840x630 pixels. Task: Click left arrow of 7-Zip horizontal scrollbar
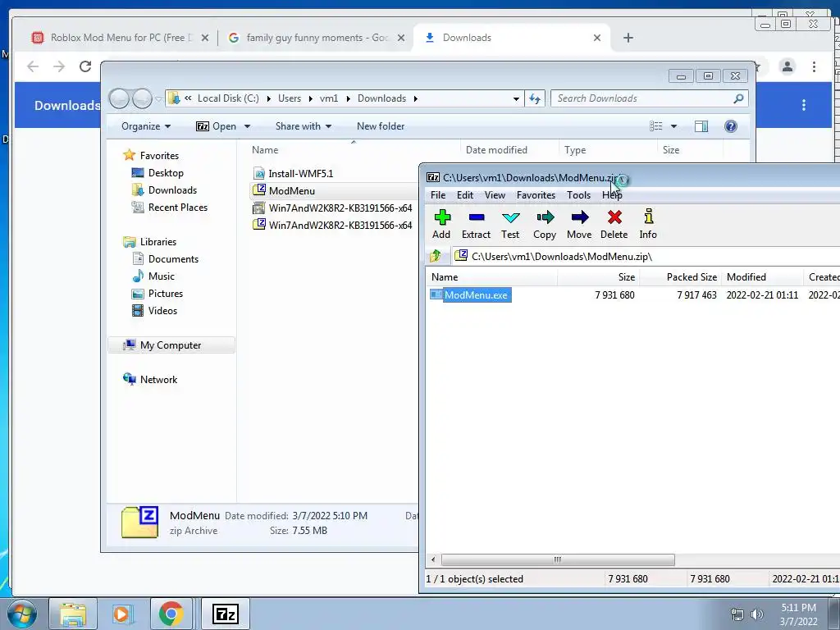[433, 559]
